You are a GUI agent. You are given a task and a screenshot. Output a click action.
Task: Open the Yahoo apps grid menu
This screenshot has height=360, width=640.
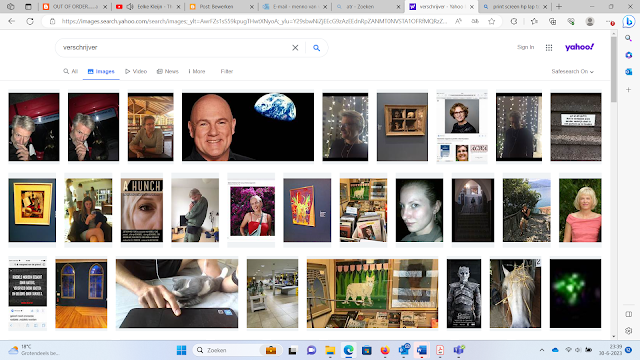click(x=549, y=48)
